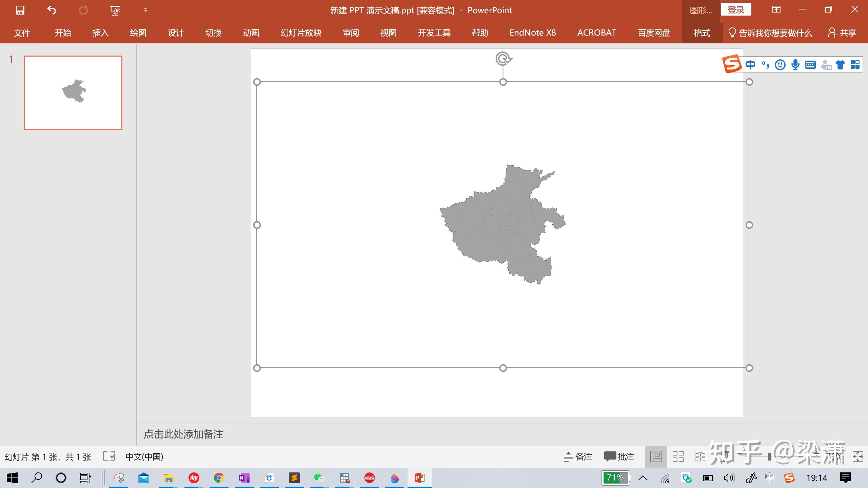Toggle the soft keyboard icon on Sogou bar
This screenshot has width=868, height=488.
[x=811, y=64]
